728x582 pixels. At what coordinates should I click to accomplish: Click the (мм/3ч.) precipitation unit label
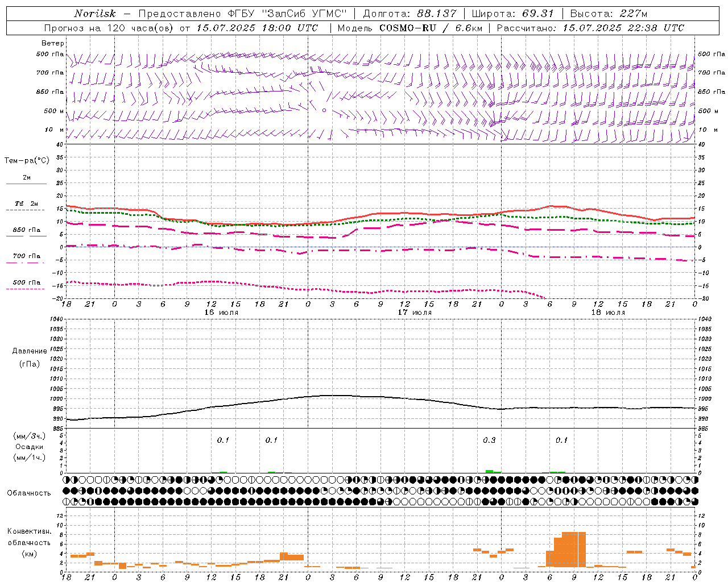click(30, 436)
